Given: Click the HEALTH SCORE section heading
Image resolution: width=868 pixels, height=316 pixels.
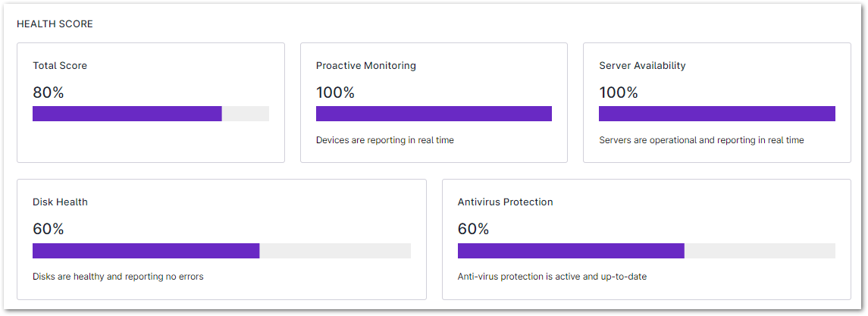Looking at the screenshot, I should (x=55, y=24).
